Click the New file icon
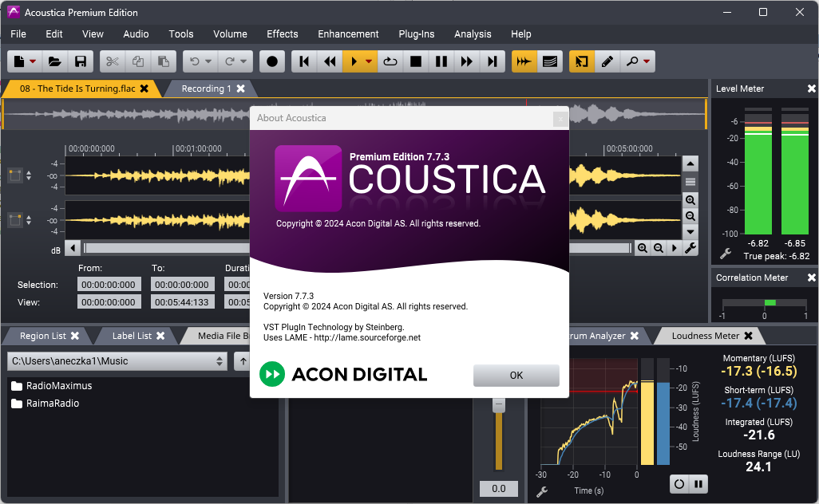Viewport: 819px width, 504px height. [x=19, y=61]
